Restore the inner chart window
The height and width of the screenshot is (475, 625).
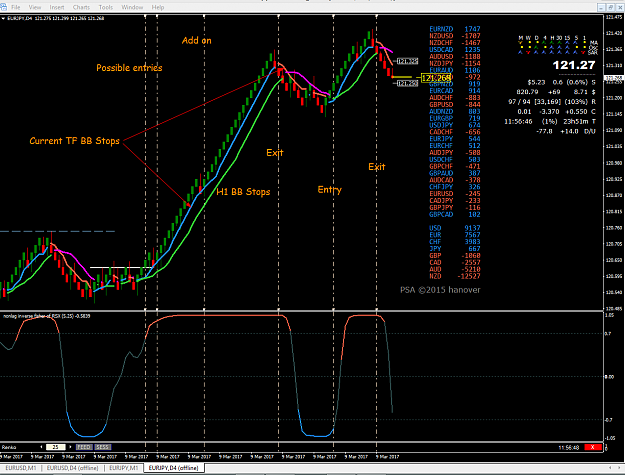(x=610, y=7)
